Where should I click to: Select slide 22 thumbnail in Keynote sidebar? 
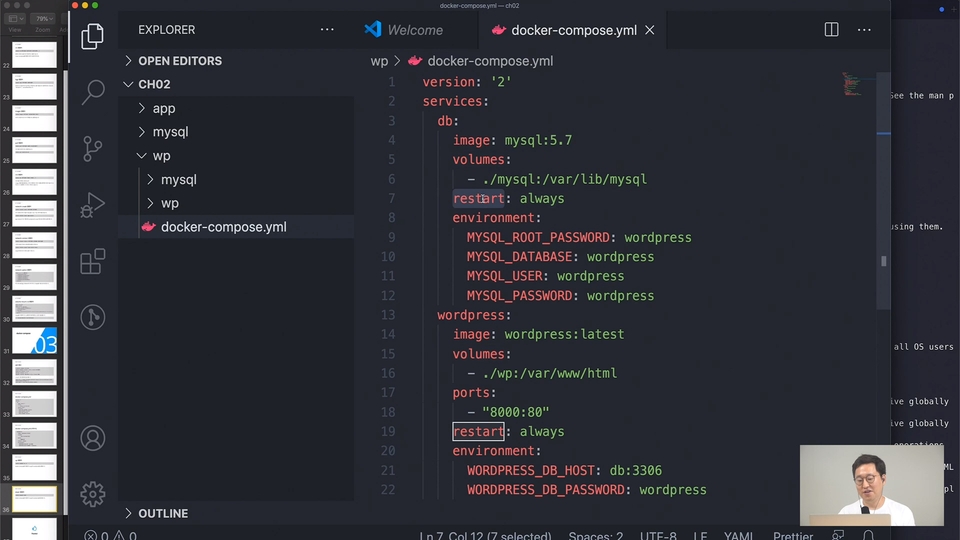[34, 54]
